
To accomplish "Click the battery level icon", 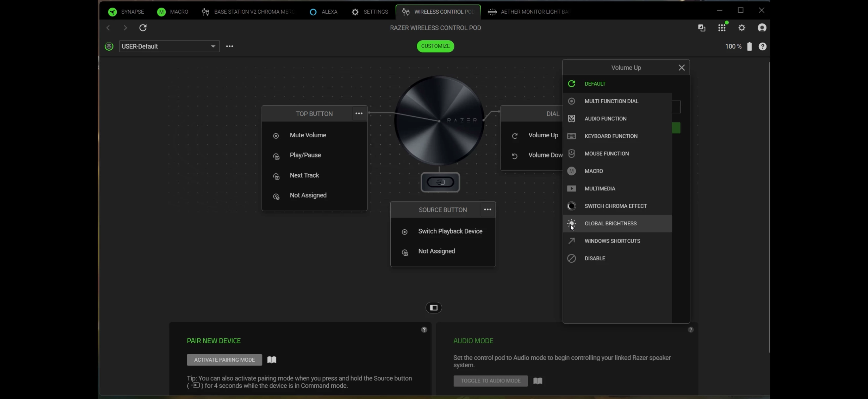I will tap(749, 46).
